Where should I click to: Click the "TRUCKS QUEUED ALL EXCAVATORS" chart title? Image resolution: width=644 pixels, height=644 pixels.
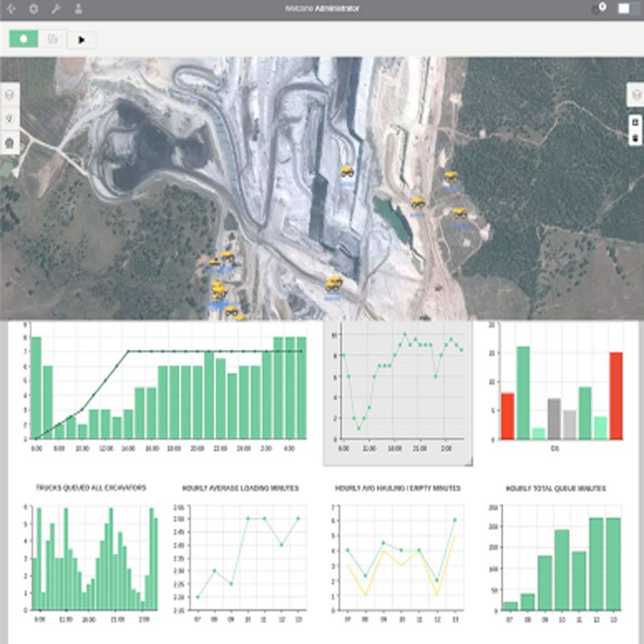click(91, 488)
